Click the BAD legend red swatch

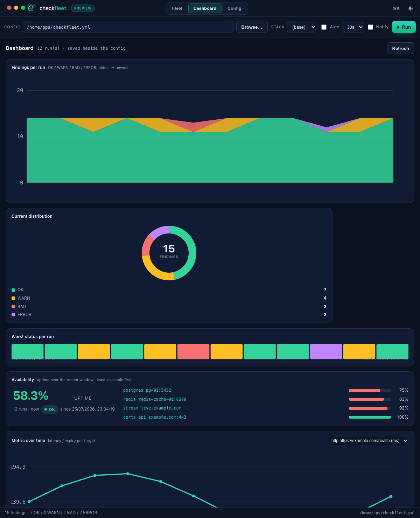[13, 307]
